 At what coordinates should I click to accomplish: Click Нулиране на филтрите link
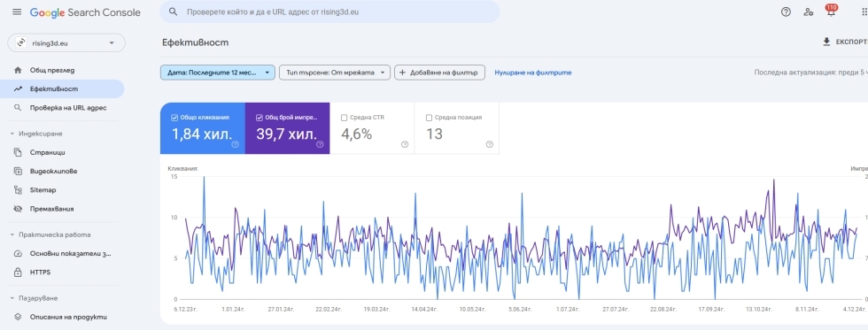(x=533, y=73)
